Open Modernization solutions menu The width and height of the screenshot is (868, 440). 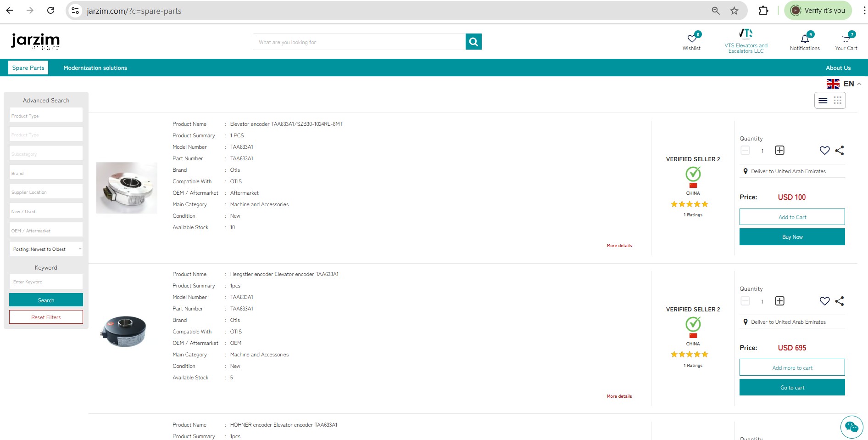point(95,68)
